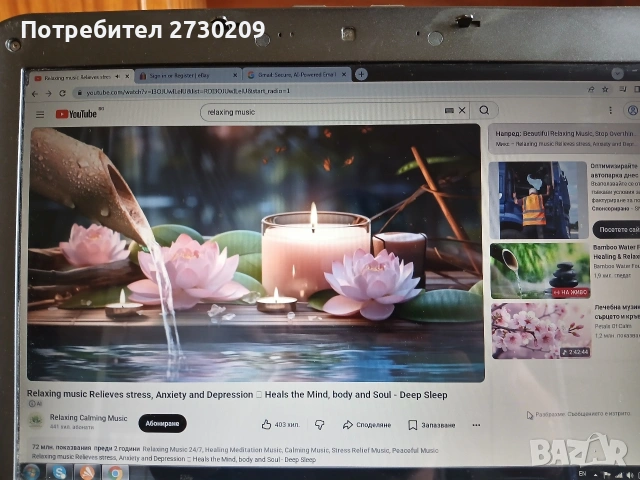Close the Gmail tab

click(344, 74)
